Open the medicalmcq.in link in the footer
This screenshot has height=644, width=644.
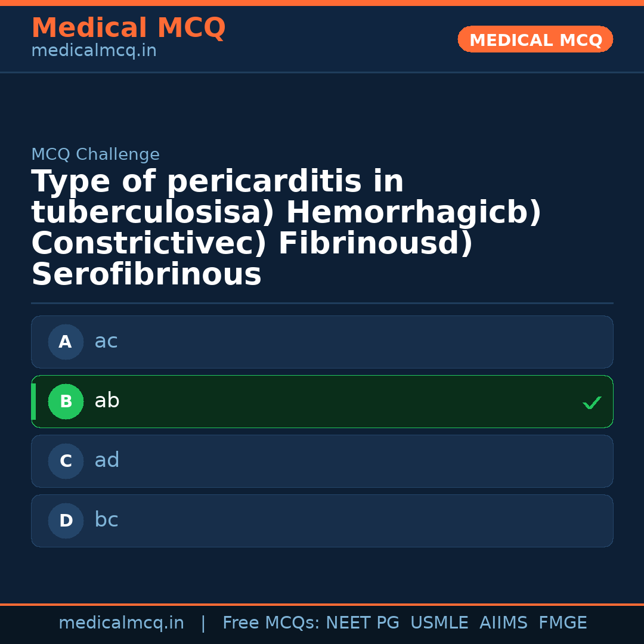(121, 623)
